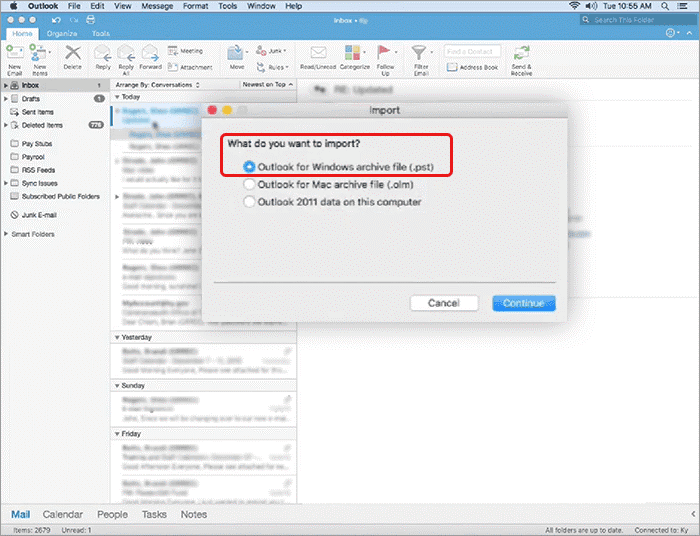Image resolution: width=700 pixels, height=536 pixels.
Task: Open the Tools menu in menu bar
Action: (x=228, y=6)
